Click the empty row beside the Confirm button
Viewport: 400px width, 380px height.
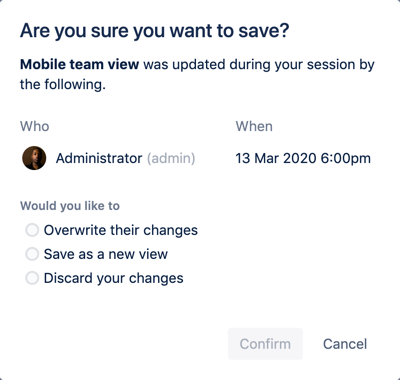pos(124,344)
